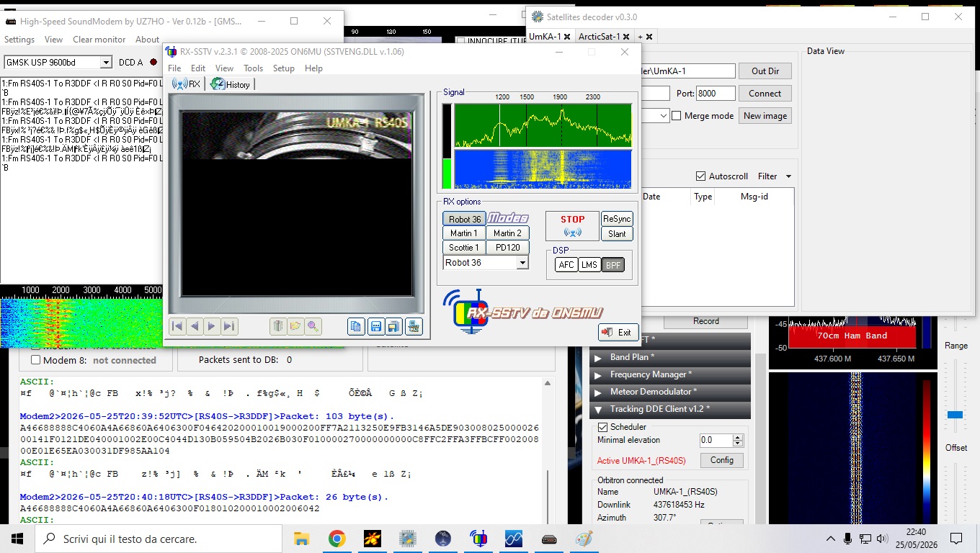980x553 pixels.
Task: Switch to the History tab in RX-SSTV
Action: pyautogui.click(x=231, y=84)
